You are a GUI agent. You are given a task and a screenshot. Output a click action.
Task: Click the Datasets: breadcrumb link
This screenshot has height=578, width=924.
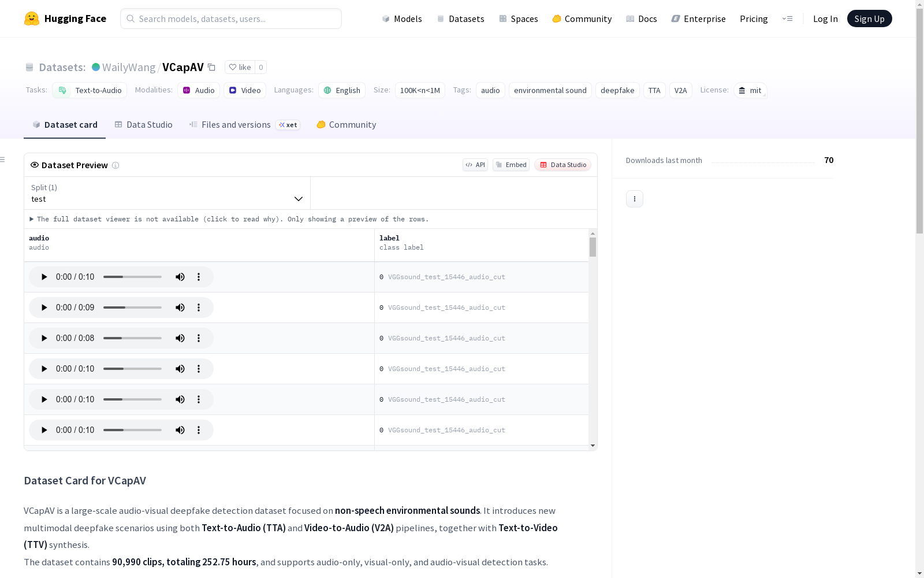[x=62, y=67]
